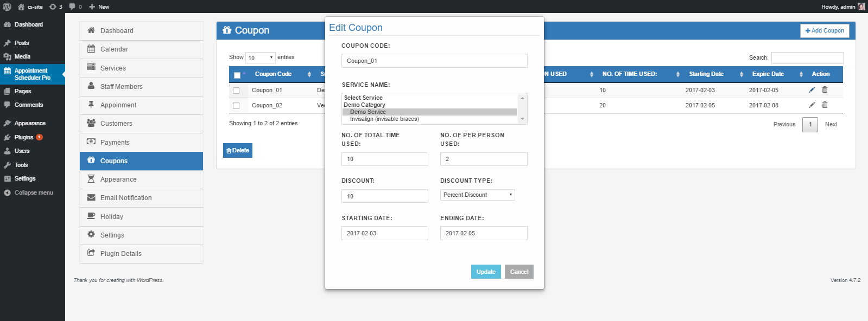Image resolution: width=868 pixels, height=321 pixels.
Task: Click the admin avatar in top right
Action: tap(861, 7)
